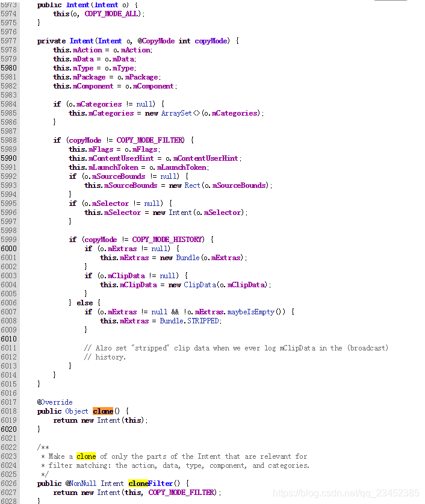
Task: Click o.mSelector inside new Intent on line 5996
Action: pyautogui.click(x=219, y=213)
